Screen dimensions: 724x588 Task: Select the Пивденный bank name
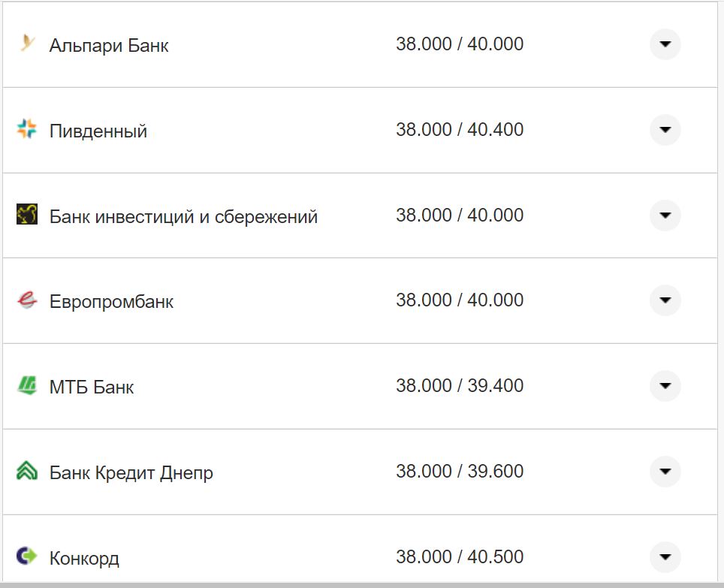click(x=98, y=131)
